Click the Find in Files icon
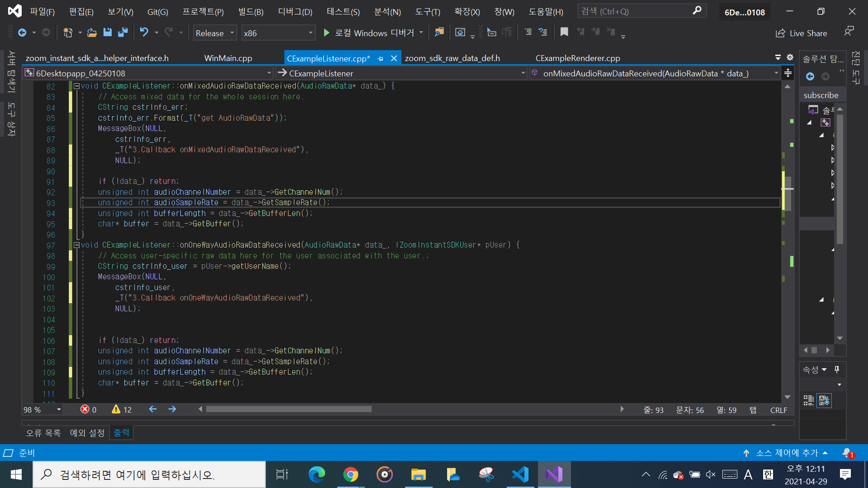Screen dimensions: 868x488 439,32
